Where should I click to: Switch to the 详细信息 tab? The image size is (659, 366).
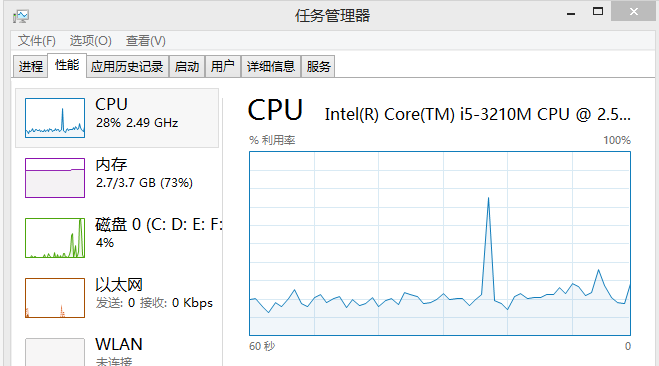pos(271,66)
